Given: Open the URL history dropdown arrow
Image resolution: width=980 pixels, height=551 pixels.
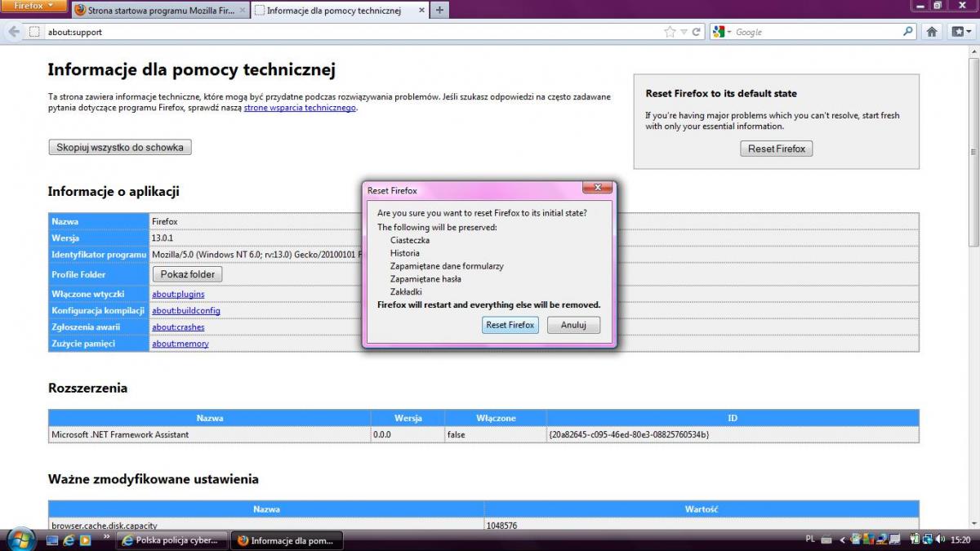Looking at the screenshot, I should point(684,32).
